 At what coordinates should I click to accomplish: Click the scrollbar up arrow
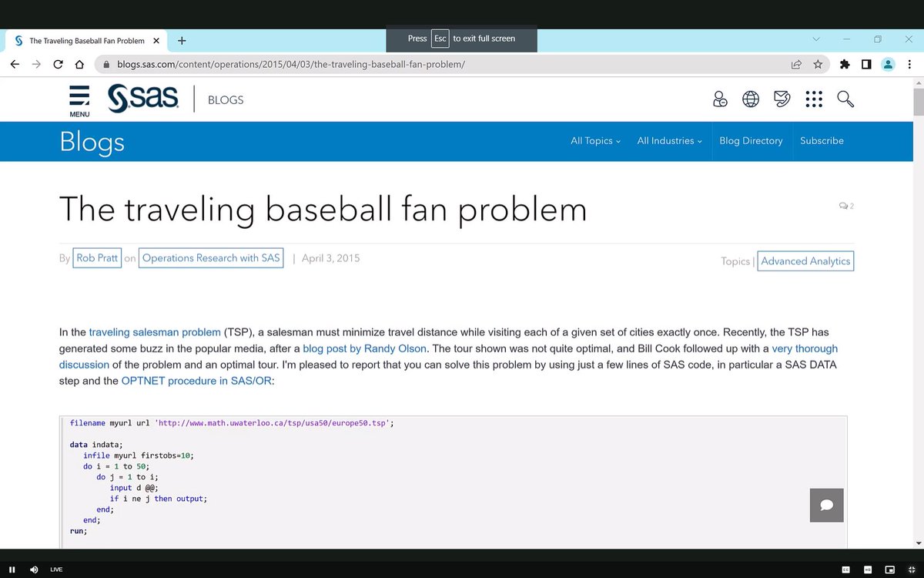[917, 82]
